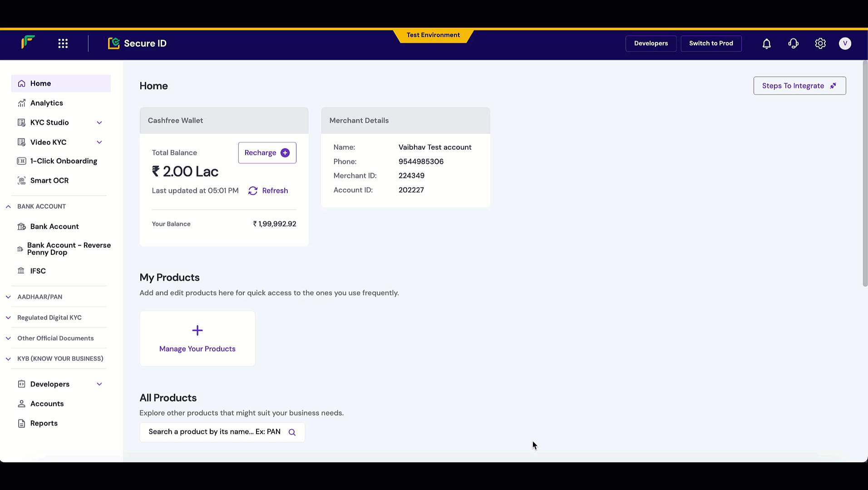The height and width of the screenshot is (490, 868).
Task: Expand the AADHAAR/PAN section
Action: click(x=8, y=297)
